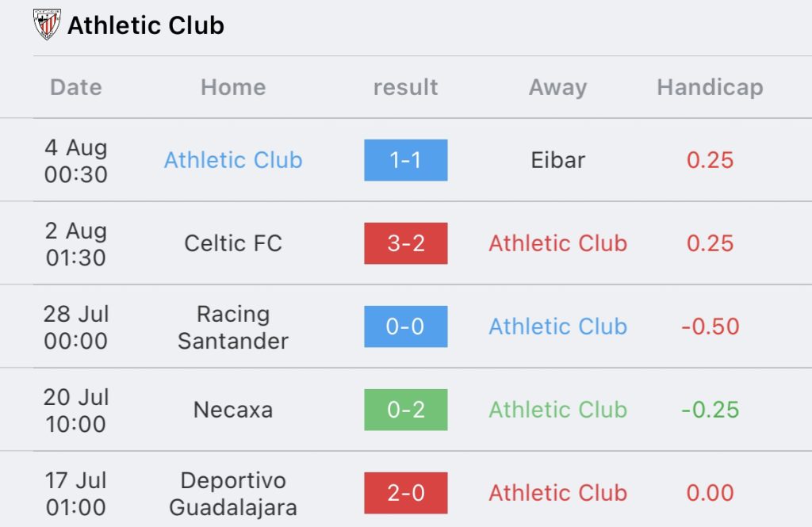Open the Athletic Club team title
Screen dimensions: 812x527
tap(146, 25)
